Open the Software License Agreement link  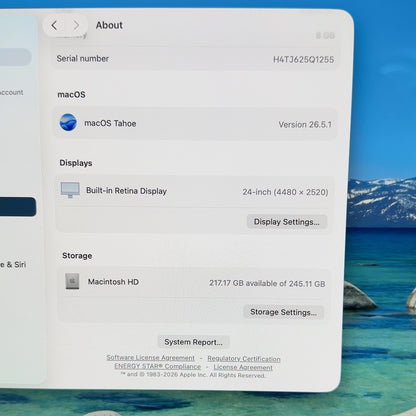[x=150, y=358]
